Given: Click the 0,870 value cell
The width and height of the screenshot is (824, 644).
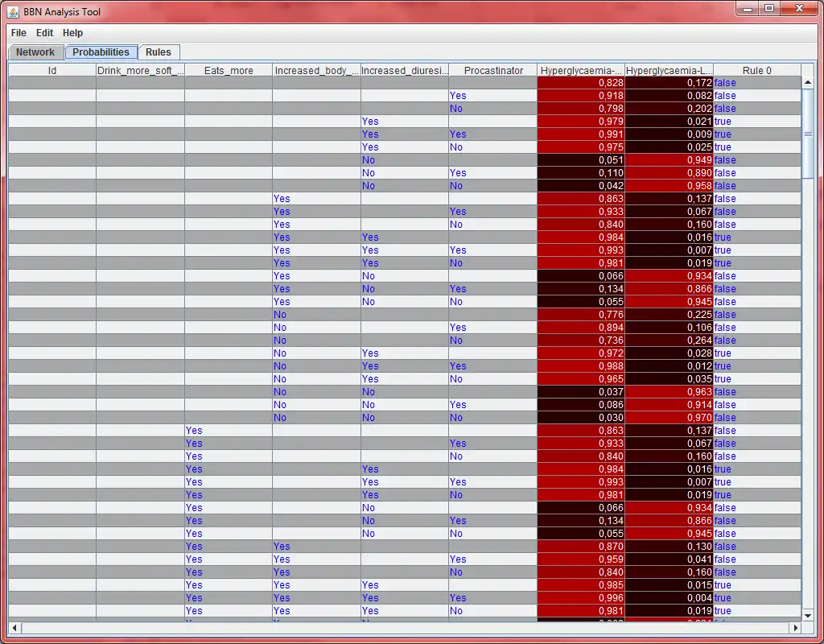Looking at the screenshot, I should [x=581, y=547].
